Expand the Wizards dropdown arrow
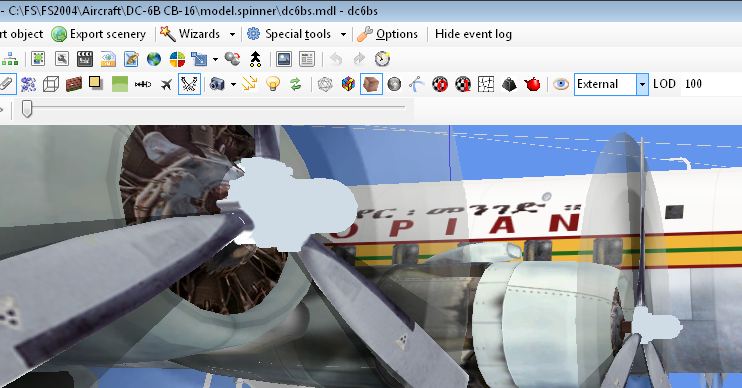The width and height of the screenshot is (742, 388). coord(232,34)
